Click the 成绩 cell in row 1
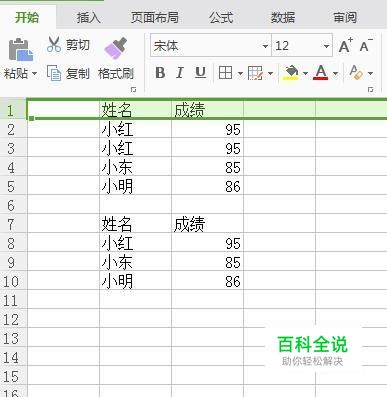387x397 pixels. pos(207,110)
